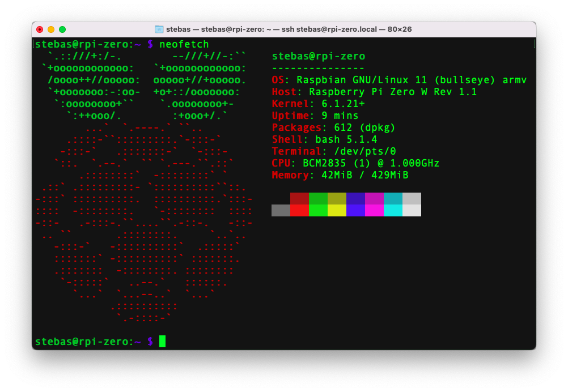Click the olive yellow swatch in top row

[x=337, y=198]
